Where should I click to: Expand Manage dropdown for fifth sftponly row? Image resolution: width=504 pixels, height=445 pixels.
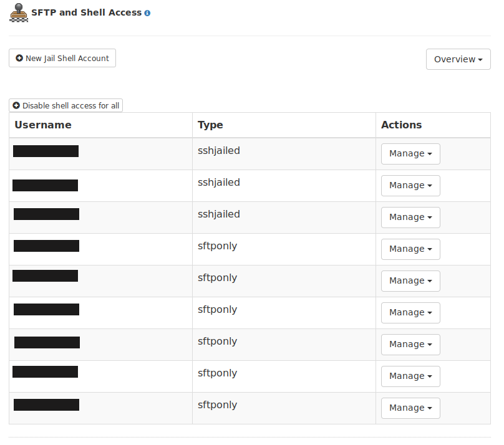tap(410, 376)
